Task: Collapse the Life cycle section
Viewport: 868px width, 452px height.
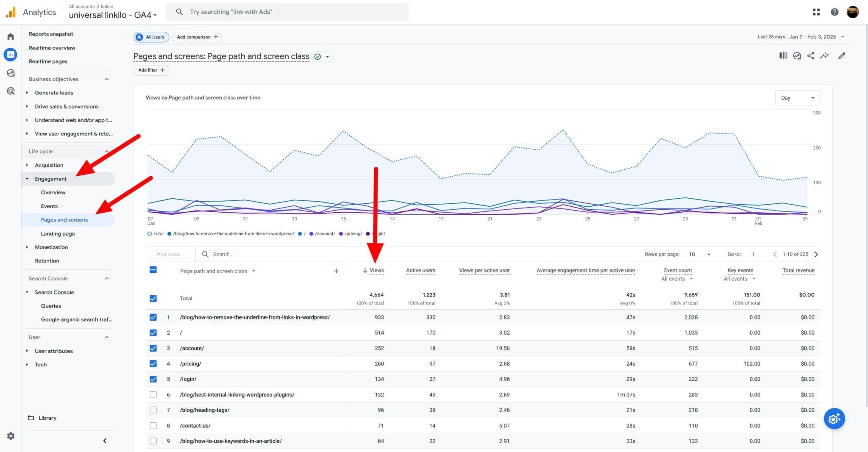Action: tap(106, 151)
